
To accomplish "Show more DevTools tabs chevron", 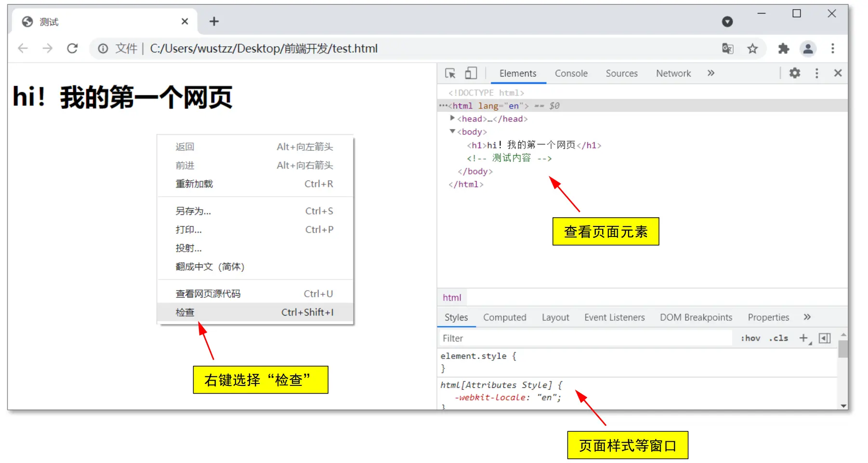I will pos(711,73).
